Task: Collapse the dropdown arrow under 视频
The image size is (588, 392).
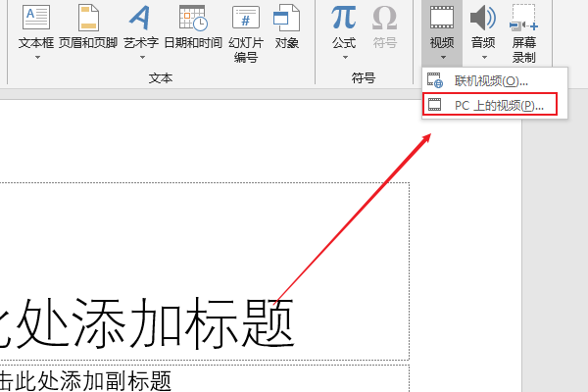Action: pyautogui.click(x=442, y=57)
